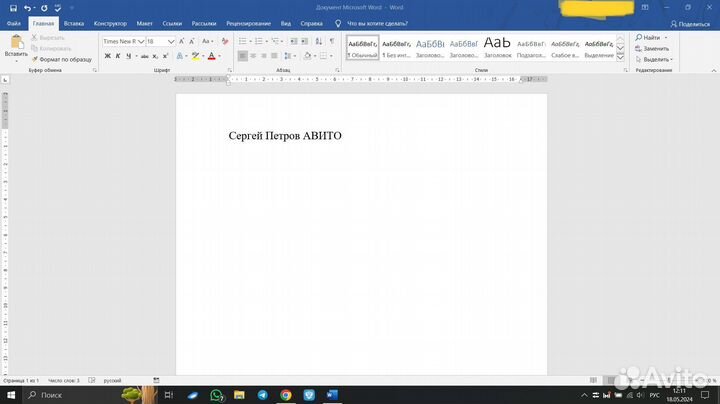Open Windows Start menu
The image size is (720, 404).
pyautogui.click(x=11, y=395)
